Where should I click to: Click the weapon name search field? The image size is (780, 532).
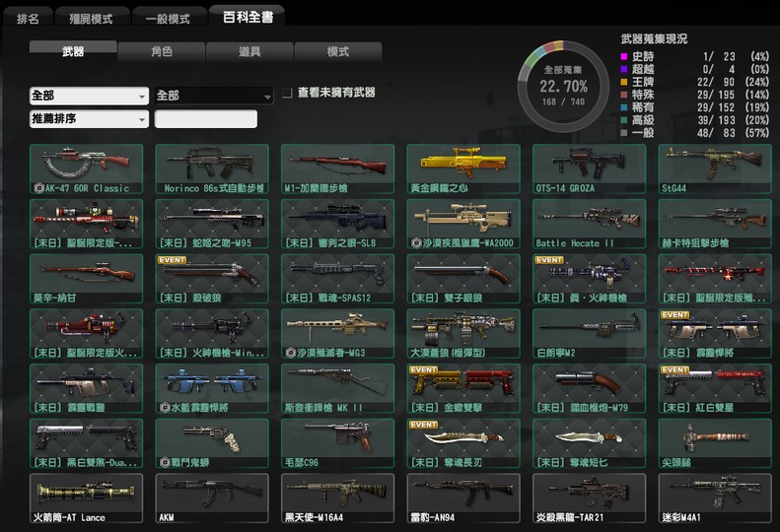(x=206, y=119)
